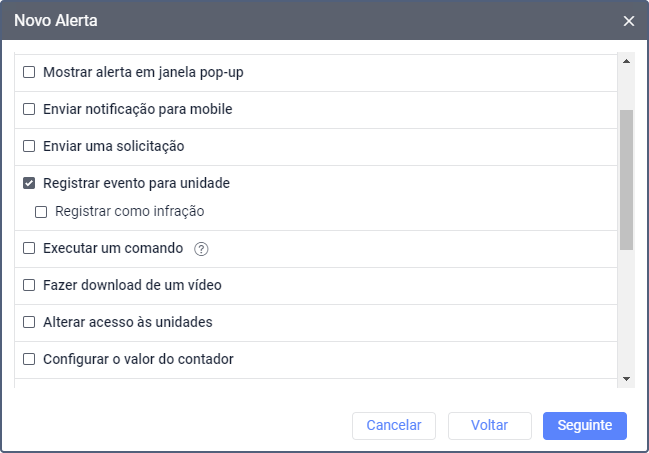Click the Registrar como infração label text

click(x=130, y=212)
